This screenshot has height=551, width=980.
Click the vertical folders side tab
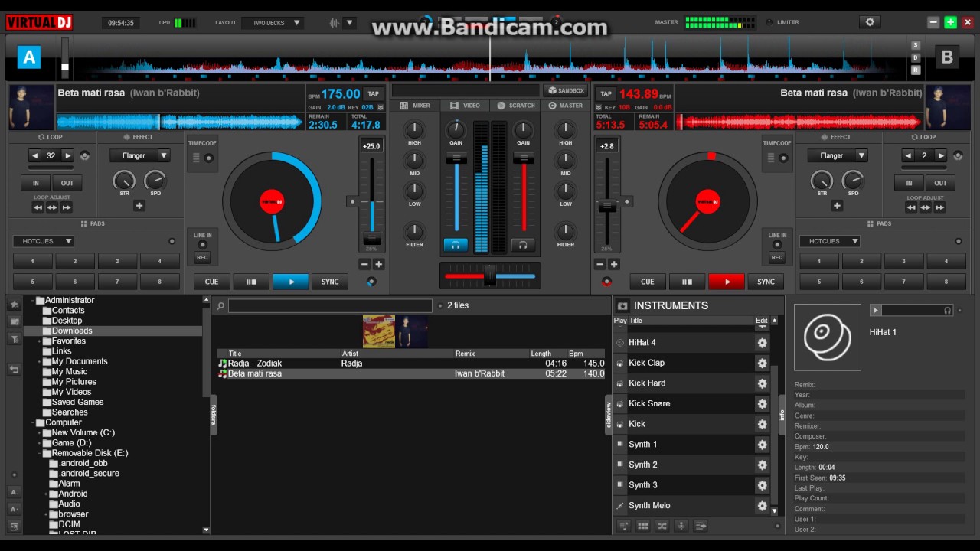(214, 415)
